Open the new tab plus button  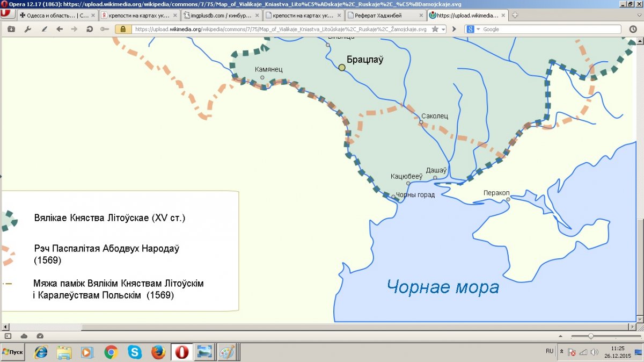tap(515, 15)
